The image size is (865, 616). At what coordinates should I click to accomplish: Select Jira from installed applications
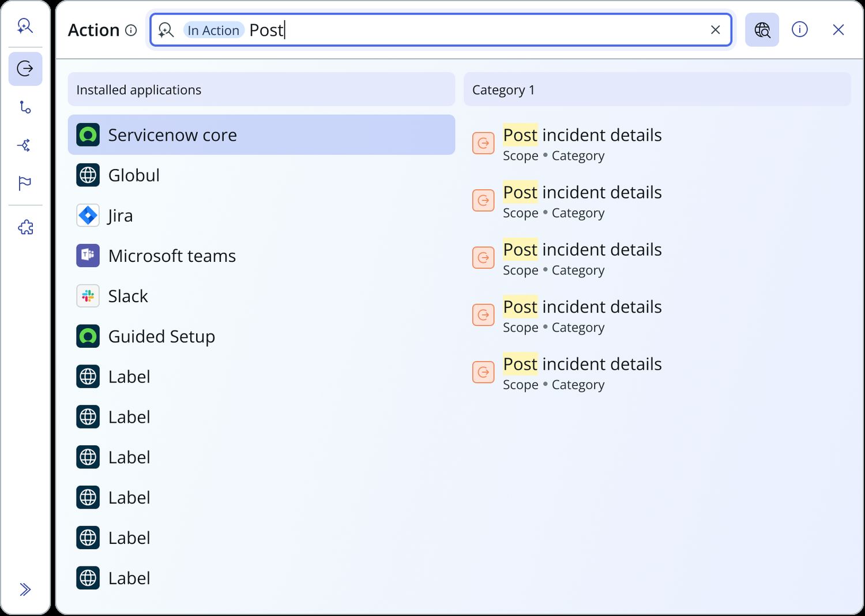(x=261, y=216)
